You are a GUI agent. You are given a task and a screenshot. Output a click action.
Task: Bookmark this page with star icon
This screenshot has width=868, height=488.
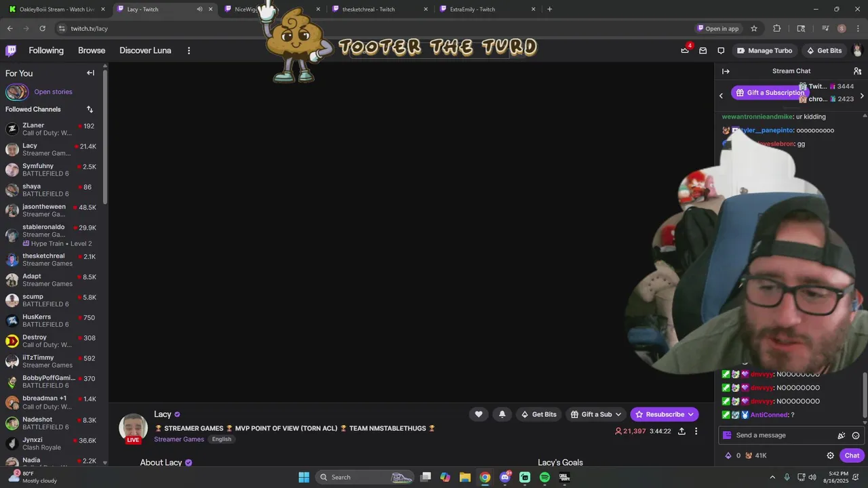(x=754, y=28)
